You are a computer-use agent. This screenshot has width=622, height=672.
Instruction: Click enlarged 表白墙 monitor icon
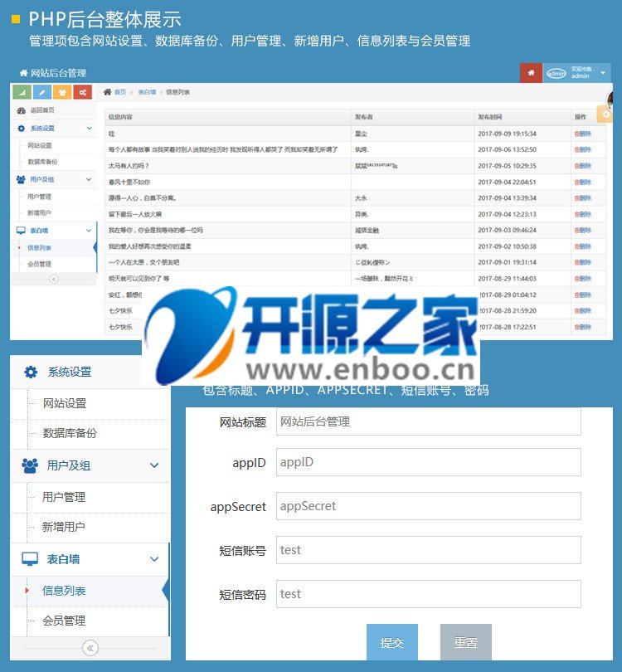pyautogui.click(x=30, y=559)
